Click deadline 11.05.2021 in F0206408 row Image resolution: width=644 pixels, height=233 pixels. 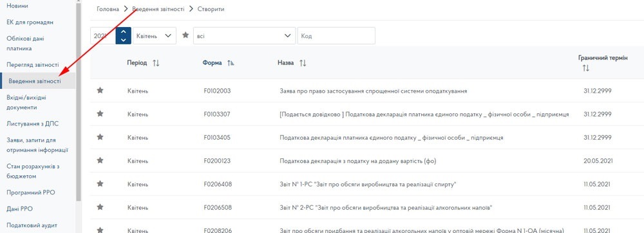click(597, 184)
